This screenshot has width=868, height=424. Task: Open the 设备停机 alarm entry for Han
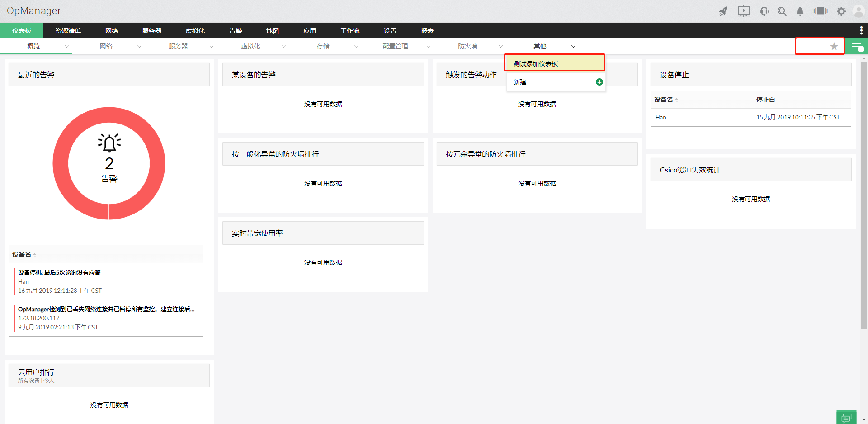pos(59,272)
